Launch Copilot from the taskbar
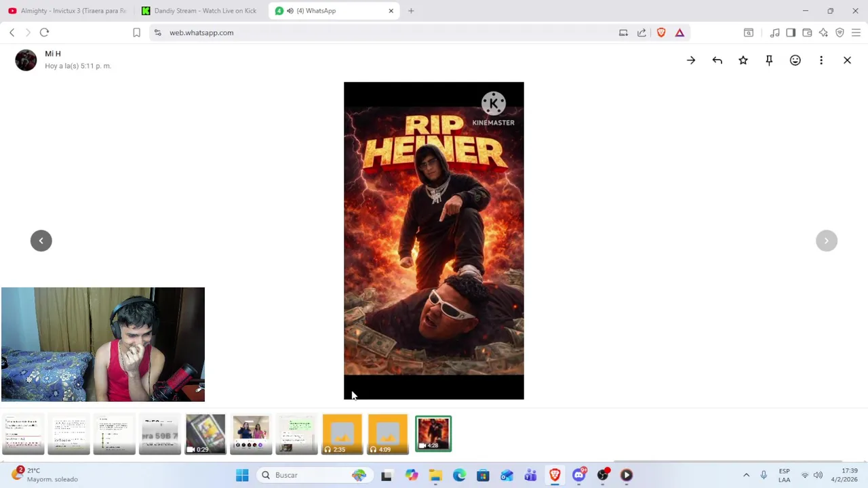 (x=412, y=475)
